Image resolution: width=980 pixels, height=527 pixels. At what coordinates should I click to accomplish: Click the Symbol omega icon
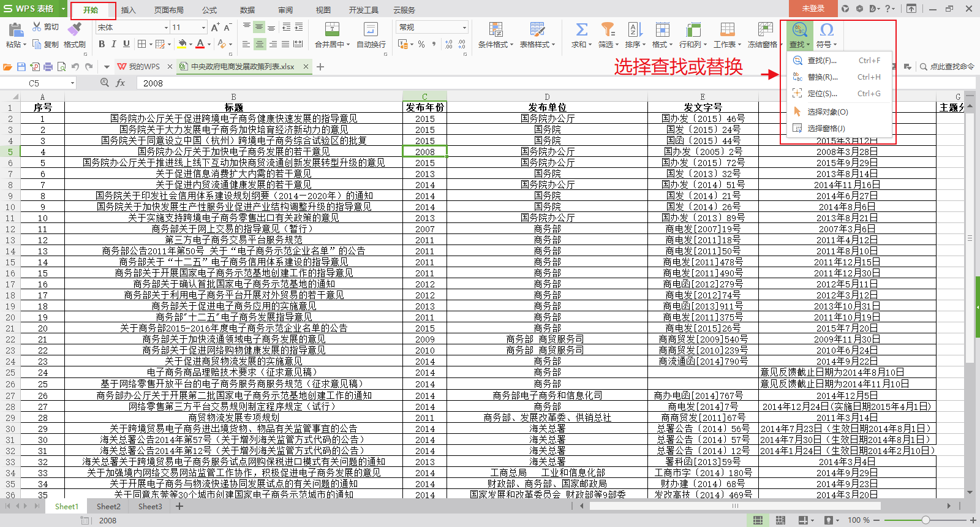tap(826, 29)
